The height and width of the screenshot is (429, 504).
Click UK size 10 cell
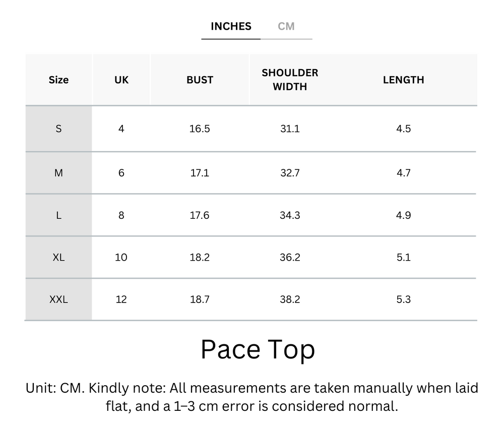[x=121, y=257]
